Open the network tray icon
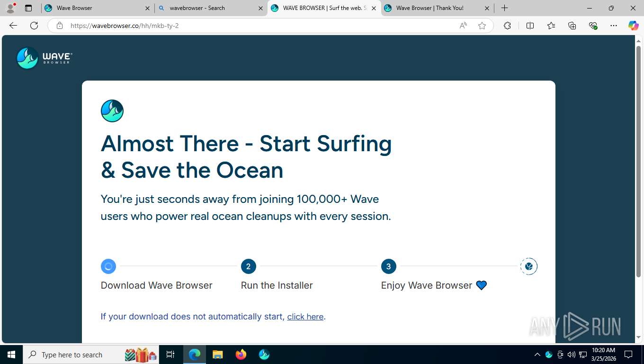The image size is (644, 364). (x=583, y=355)
